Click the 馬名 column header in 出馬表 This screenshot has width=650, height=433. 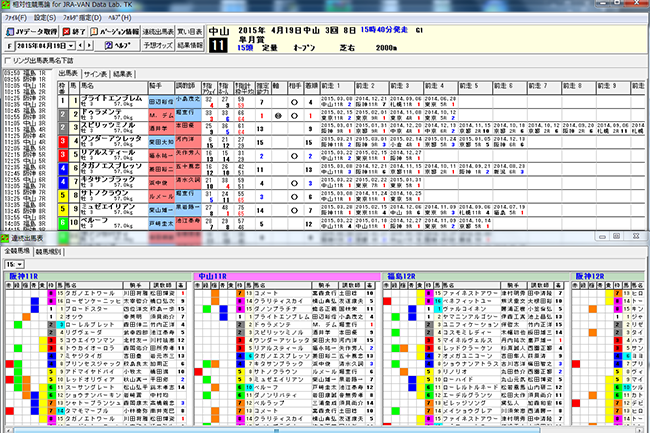(114, 88)
